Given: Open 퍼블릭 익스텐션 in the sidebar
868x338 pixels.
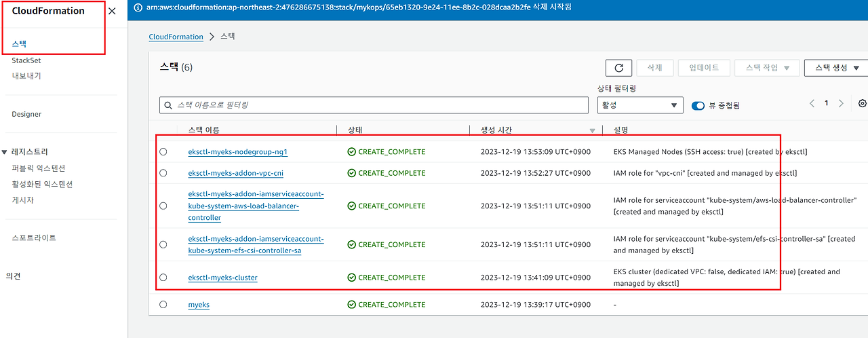Looking at the screenshot, I should 38,168.
